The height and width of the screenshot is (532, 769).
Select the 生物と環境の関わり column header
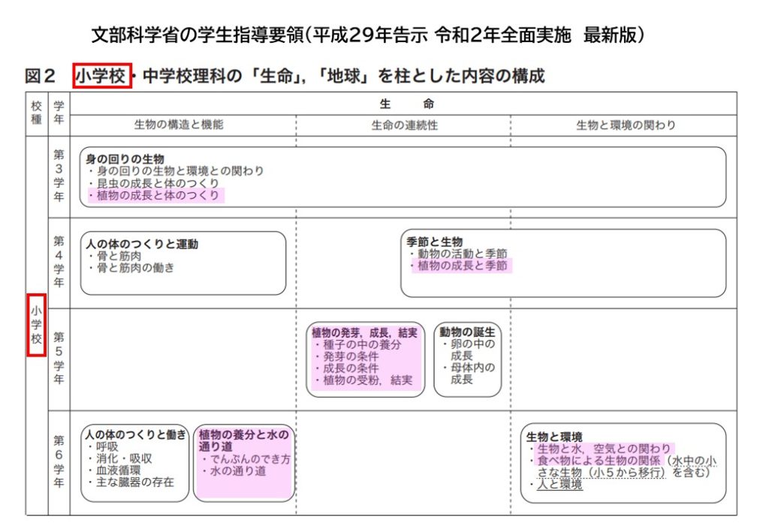point(626,125)
